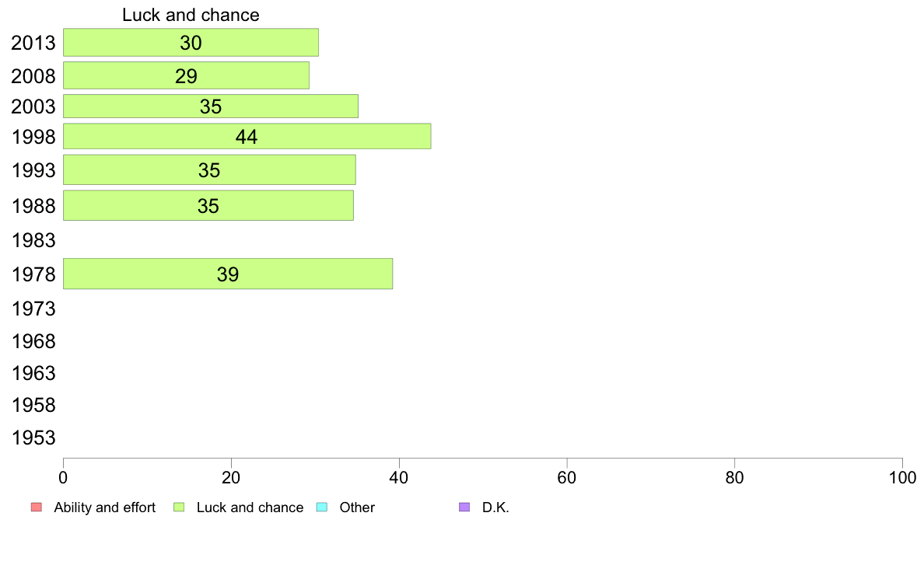This screenshot has height=572, width=924.
Task: Click the 1953 year label
Action: click(x=33, y=438)
